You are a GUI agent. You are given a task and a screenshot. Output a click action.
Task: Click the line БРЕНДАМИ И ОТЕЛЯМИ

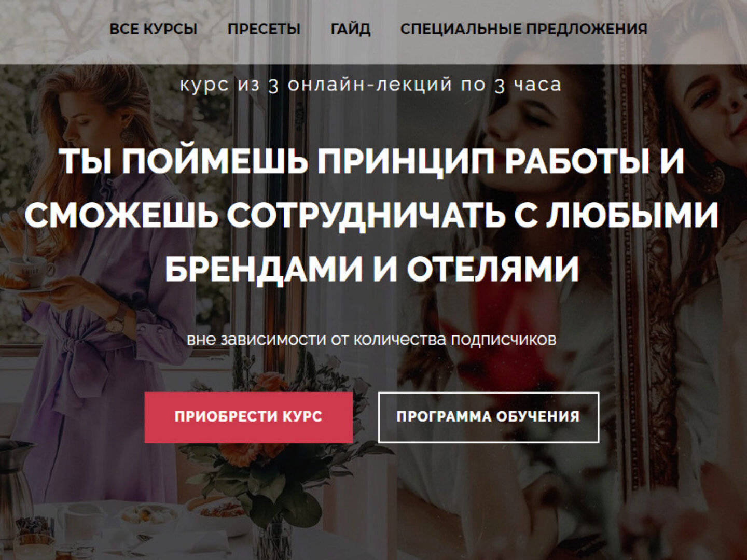(x=371, y=269)
